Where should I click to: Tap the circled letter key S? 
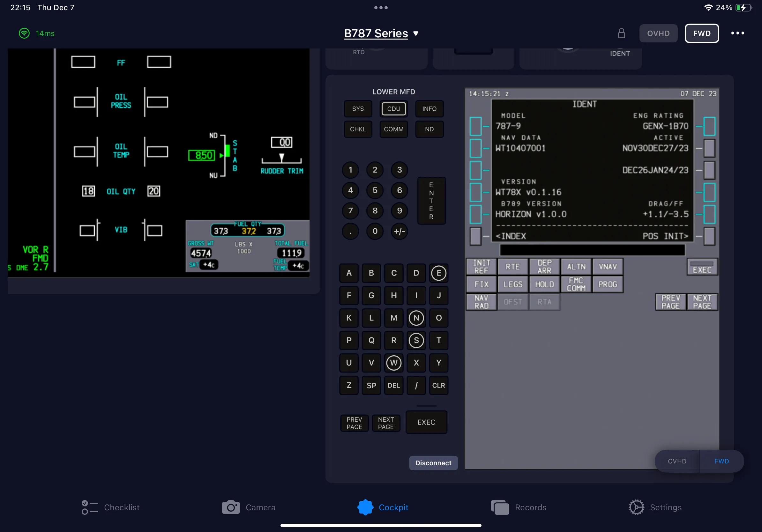click(416, 340)
